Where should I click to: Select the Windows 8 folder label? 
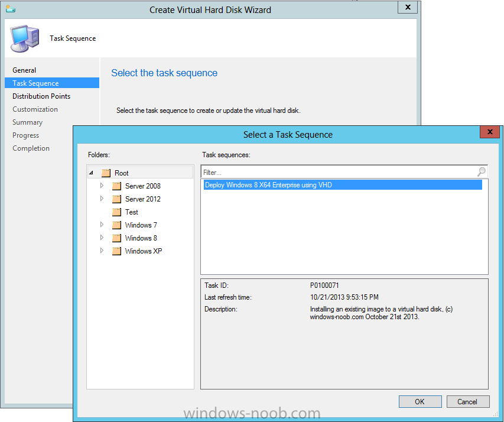141,238
